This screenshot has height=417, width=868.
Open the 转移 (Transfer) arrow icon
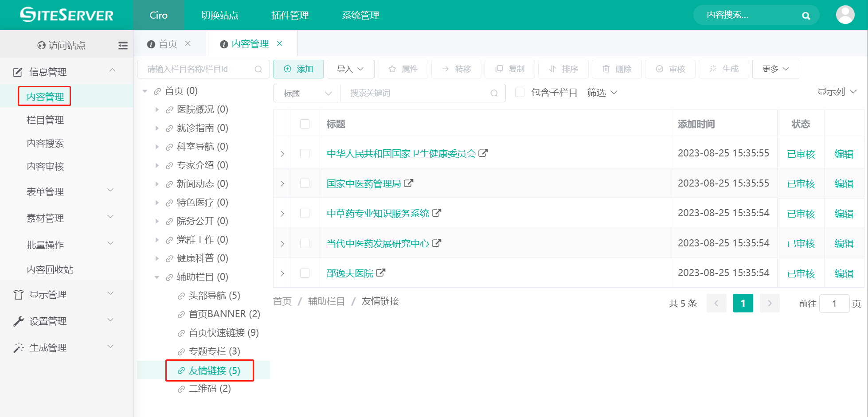446,69
